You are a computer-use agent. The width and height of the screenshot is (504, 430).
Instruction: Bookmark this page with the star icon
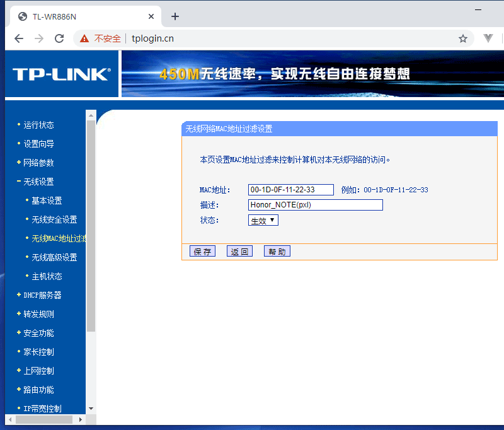click(x=463, y=38)
